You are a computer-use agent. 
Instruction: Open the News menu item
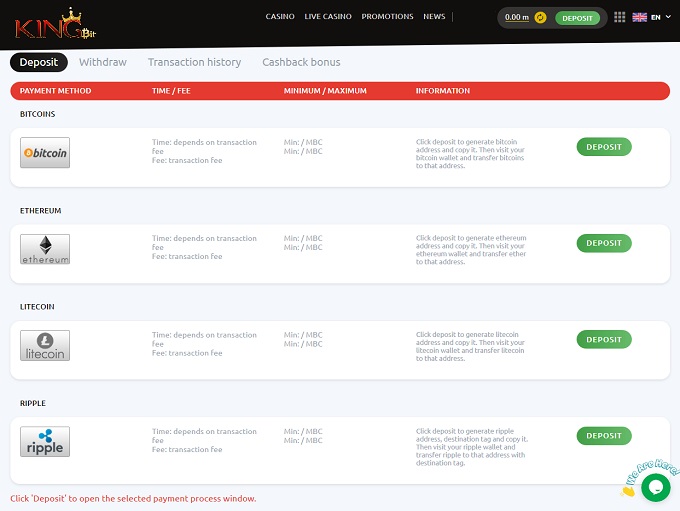434,17
